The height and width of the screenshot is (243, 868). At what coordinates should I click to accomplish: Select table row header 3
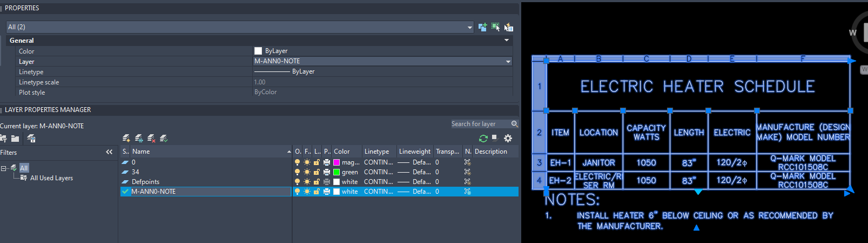click(539, 162)
